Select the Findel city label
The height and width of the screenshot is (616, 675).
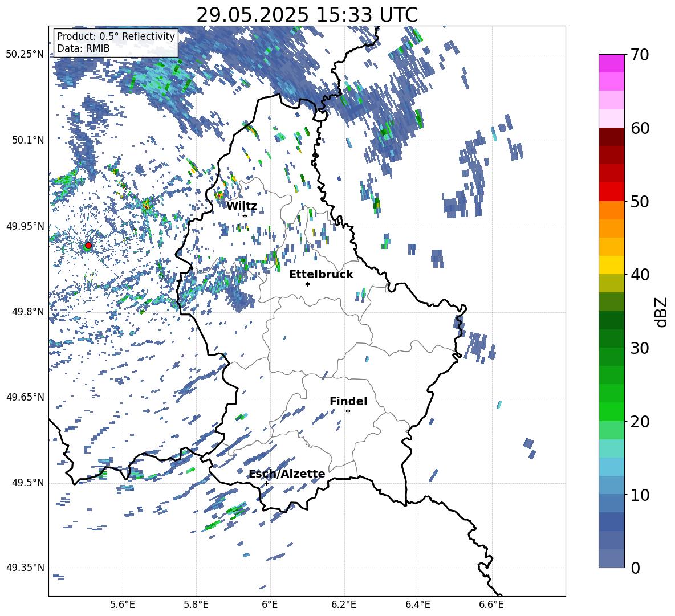coord(348,401)
